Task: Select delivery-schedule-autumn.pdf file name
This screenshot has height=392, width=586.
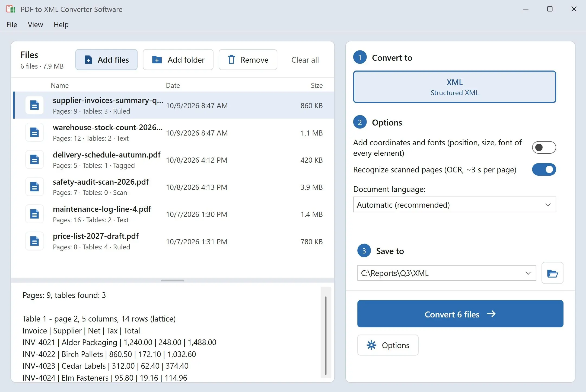Action: point(107,155)
